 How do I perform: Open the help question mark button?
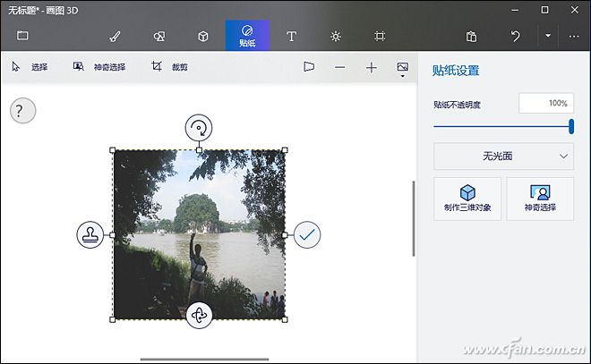(22, 111)
